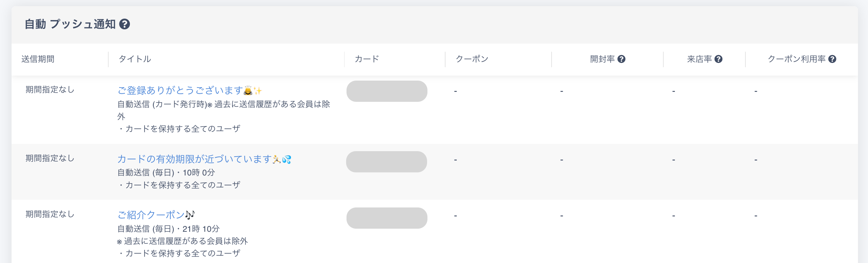
Task: Click the 開封率 column header text
Action: pyautogui.click(x=602, y=59)
